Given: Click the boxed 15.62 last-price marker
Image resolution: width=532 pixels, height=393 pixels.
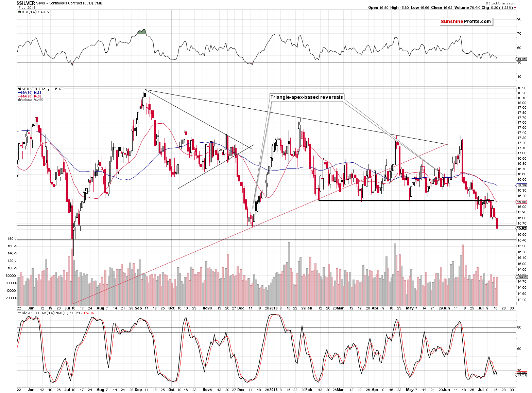Looking at the screenshot, I should 521,228.
